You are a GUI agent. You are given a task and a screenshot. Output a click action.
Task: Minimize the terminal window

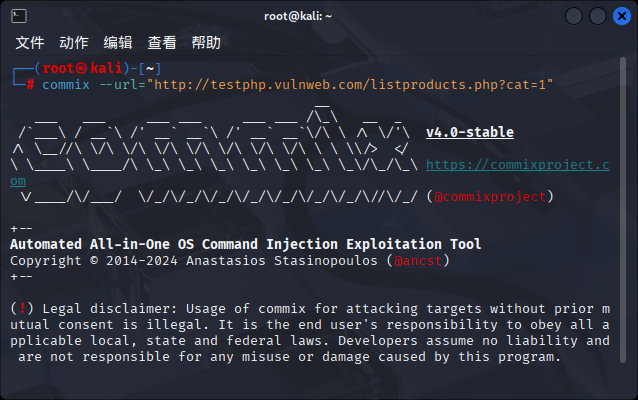(x=574, y=16)
